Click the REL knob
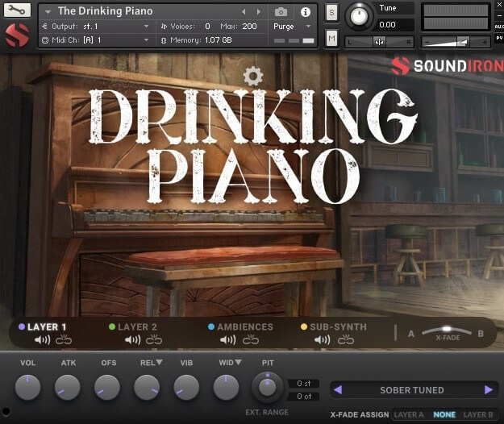 click(147, 387)
